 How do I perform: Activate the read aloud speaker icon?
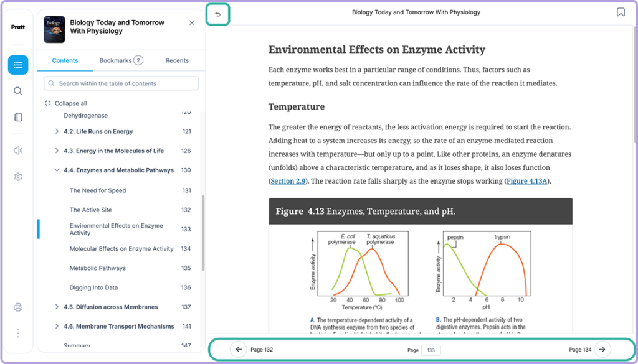tap(18, 151)
